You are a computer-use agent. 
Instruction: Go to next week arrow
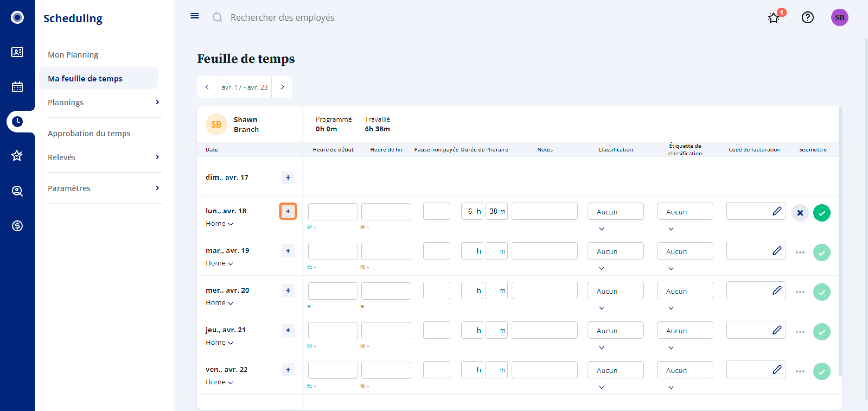coord(282,87)
